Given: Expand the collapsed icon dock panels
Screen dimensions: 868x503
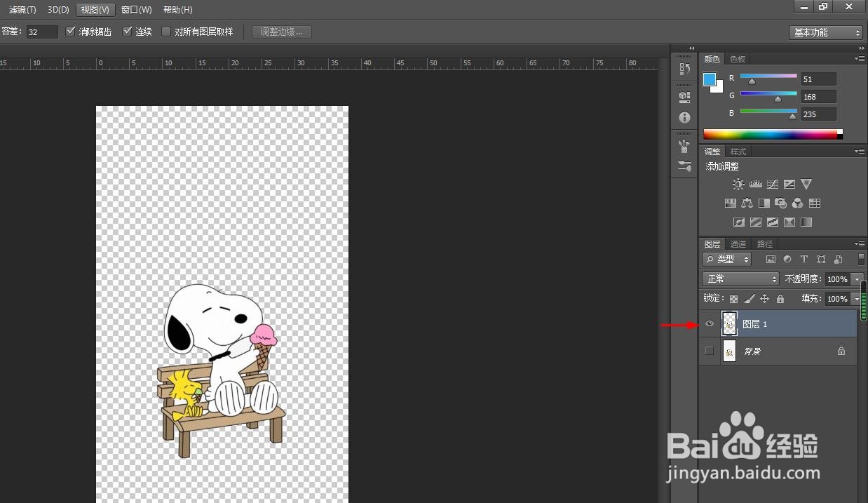Looking at the screenshot, I should point(691,48).
